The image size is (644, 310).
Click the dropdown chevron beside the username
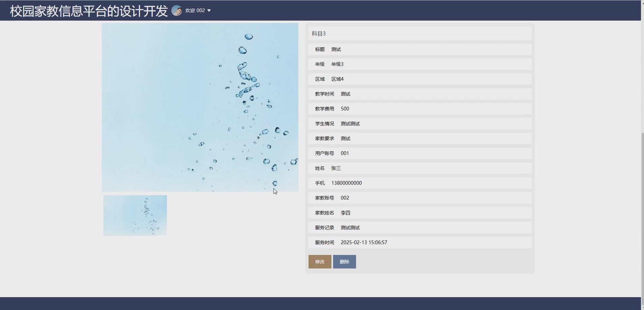point(210,10)
